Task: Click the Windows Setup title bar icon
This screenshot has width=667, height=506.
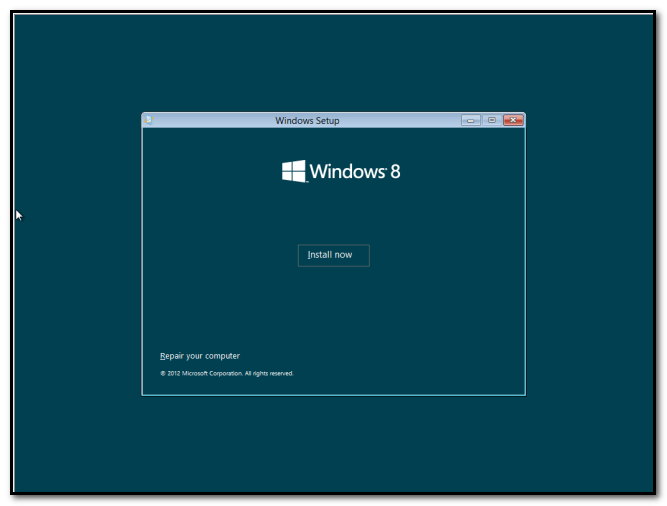Action: point(148,120)
